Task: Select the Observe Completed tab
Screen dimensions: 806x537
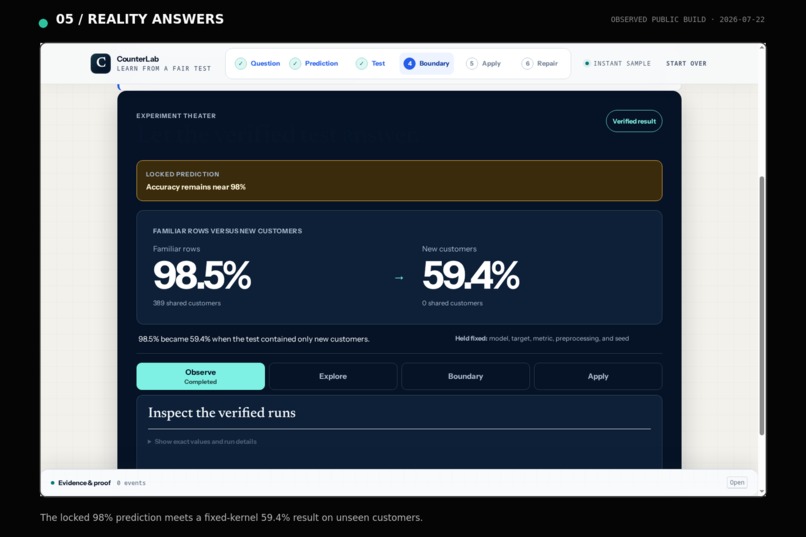Action: (x=200, y=376)
